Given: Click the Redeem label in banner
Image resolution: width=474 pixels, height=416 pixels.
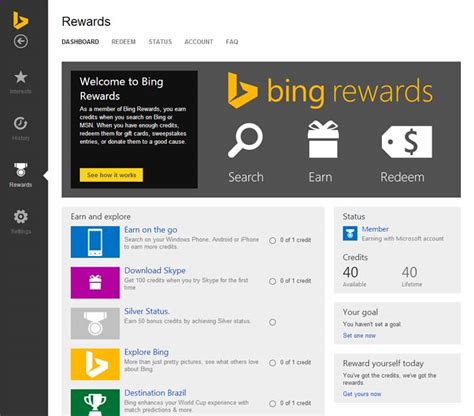Looking at the screenshot, I should click(x=402, y=177).
